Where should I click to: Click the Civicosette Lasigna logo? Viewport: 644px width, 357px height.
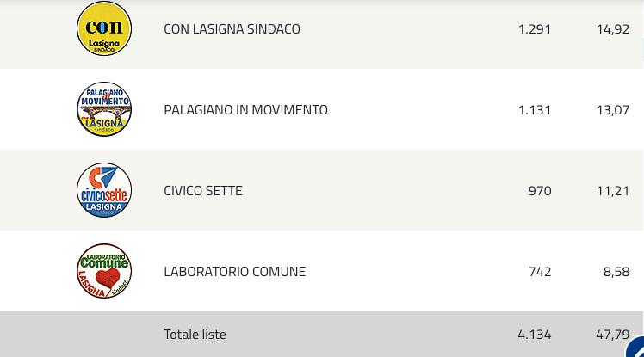[x=104, y=190]
